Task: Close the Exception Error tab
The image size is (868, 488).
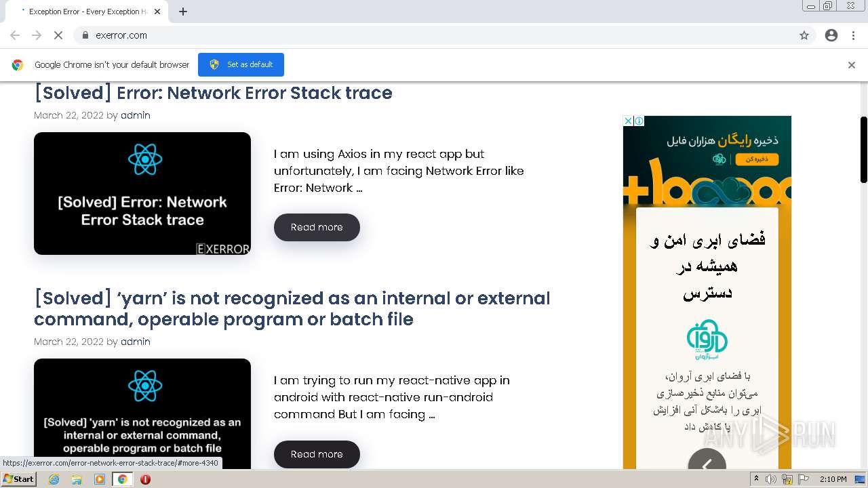Action: (157, 12)
